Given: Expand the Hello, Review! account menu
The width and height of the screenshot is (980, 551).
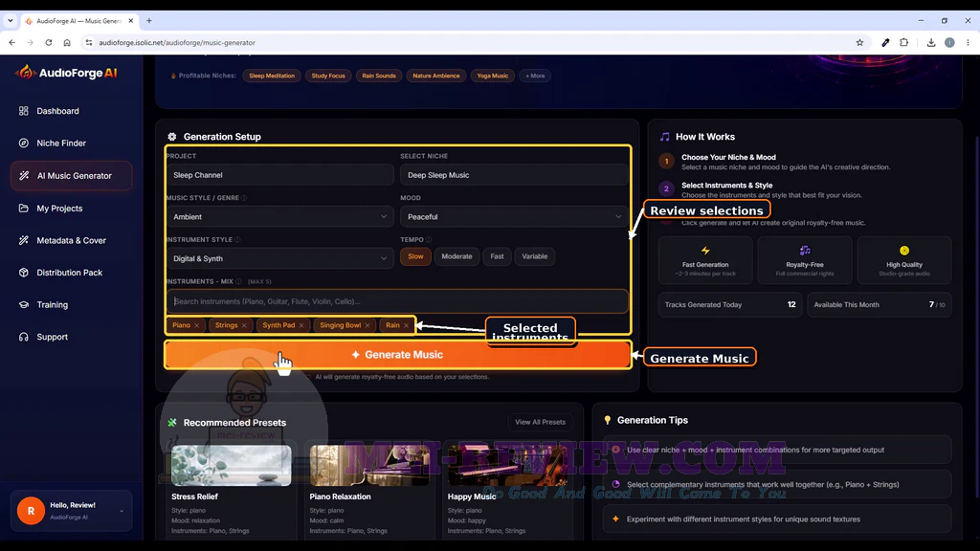Looking at the screenshot, I should pos(71,511).
